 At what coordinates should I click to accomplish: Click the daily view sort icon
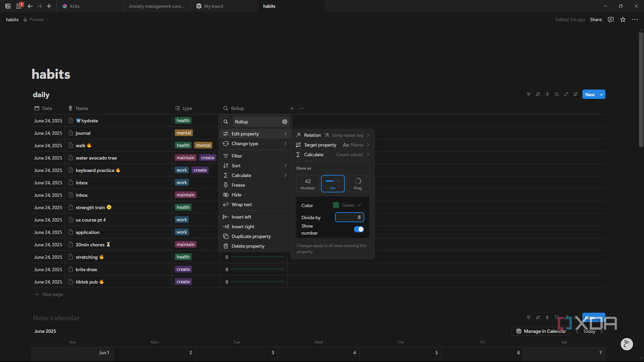(538, 94)
